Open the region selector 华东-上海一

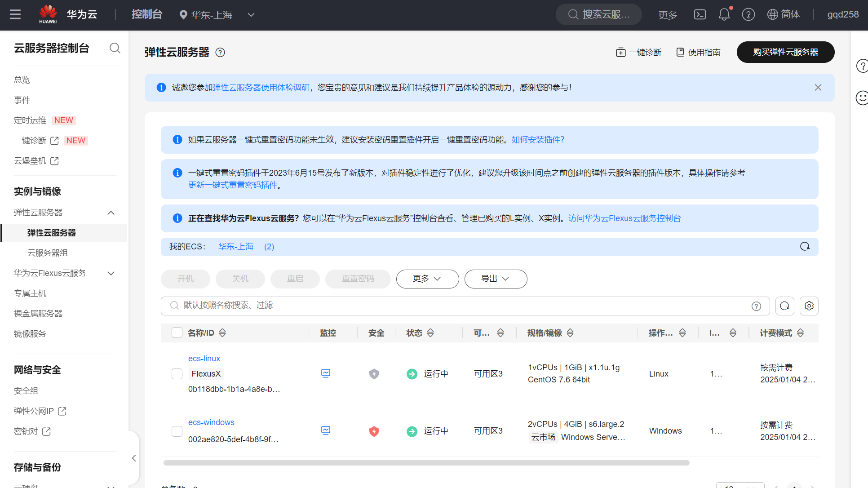[217, 15]
